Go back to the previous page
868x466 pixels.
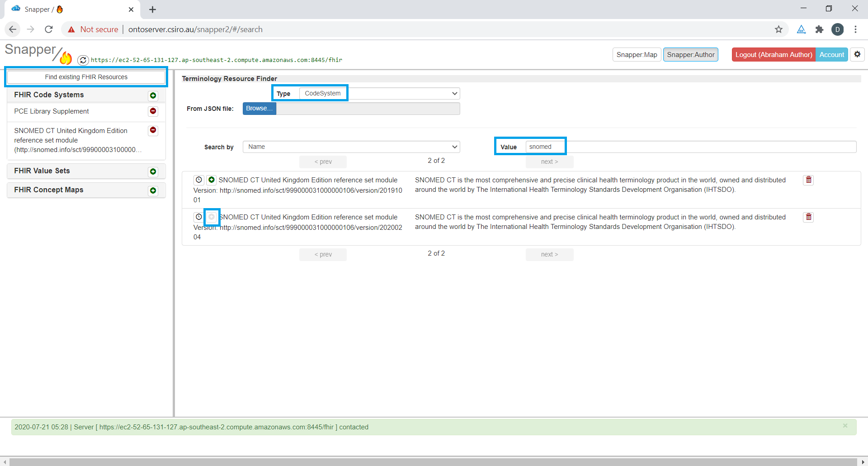[13, 29]
